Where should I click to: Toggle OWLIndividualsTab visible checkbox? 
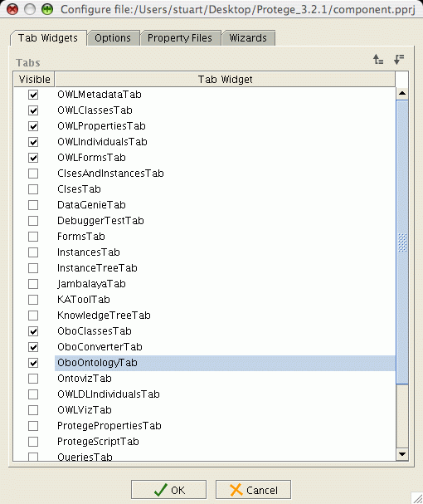coord(33,142)
